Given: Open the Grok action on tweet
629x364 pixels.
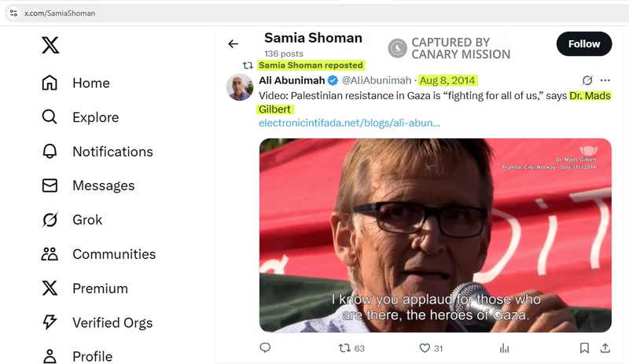Looking at the screenshot, I should [587, 80].
